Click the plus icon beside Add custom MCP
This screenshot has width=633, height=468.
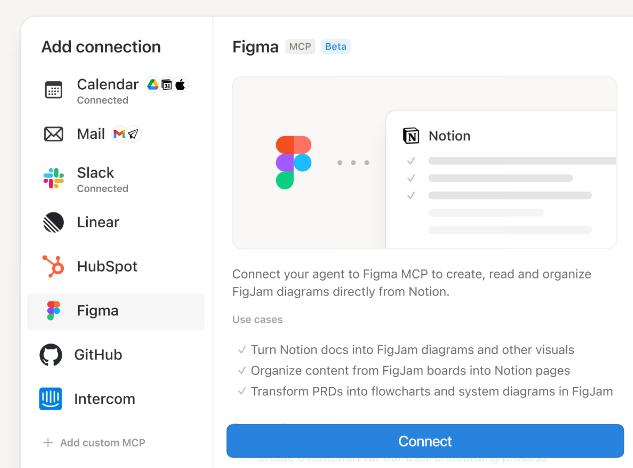click(x=47, y=442)
